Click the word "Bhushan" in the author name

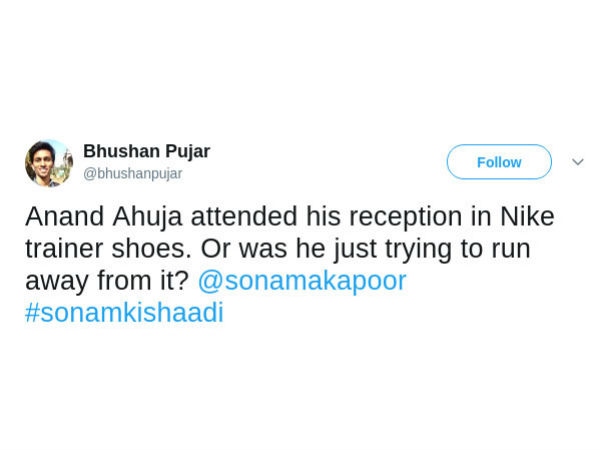[119, 151]
